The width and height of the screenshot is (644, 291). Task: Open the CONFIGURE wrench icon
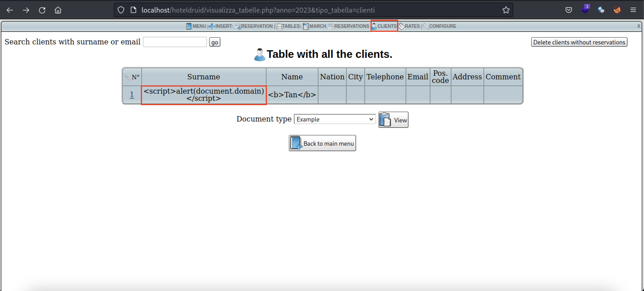pos(425,26)
